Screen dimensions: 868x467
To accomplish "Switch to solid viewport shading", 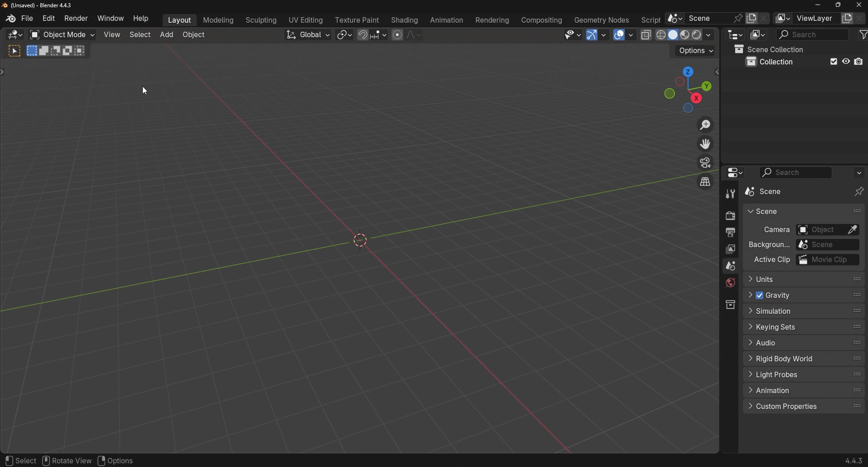I will pyautogui.click(x=674, y=35).
